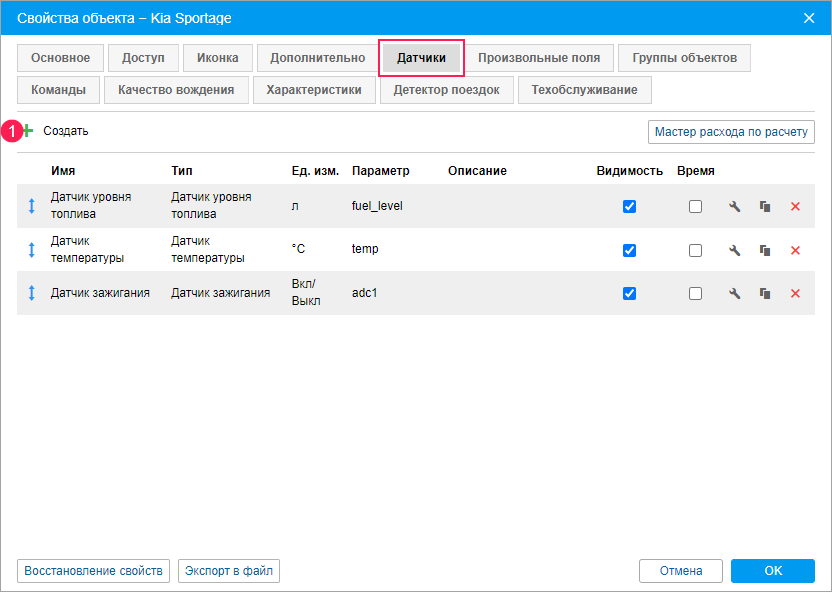This screenshot has width=832, height=592.
Task: Click the Вкл/Выкл unit cell
Action: click(306, 292)
